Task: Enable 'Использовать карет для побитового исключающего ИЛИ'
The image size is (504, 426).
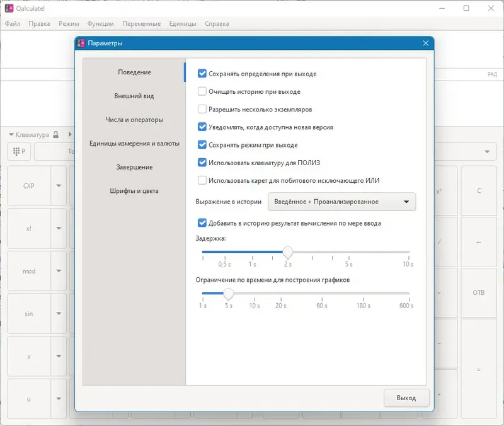Action: click(x=202, y=180)
